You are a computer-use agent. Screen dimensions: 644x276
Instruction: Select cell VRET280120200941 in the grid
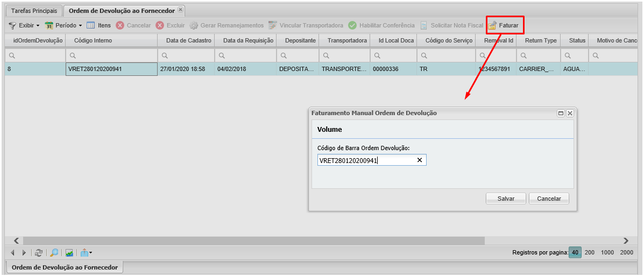coord(112,69)
